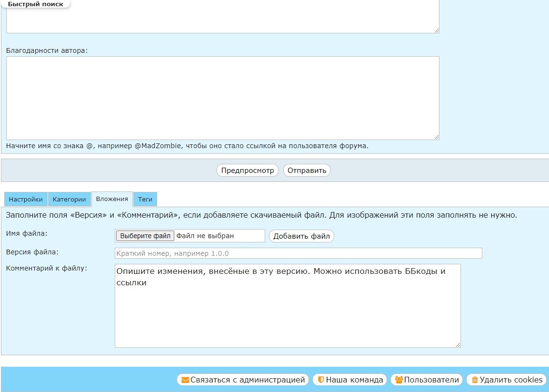Click resize handle of Благодарности автора textarea
This screenshot has width=549, height=392.
pos(437,137)
